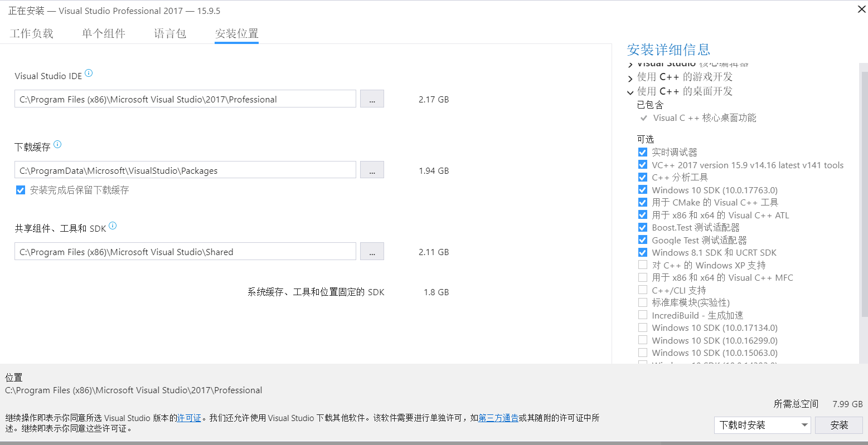Click the 已包含 section label
Image resolution: width=868 pixels, height=445 pixels.
click(x=650, y=104)
